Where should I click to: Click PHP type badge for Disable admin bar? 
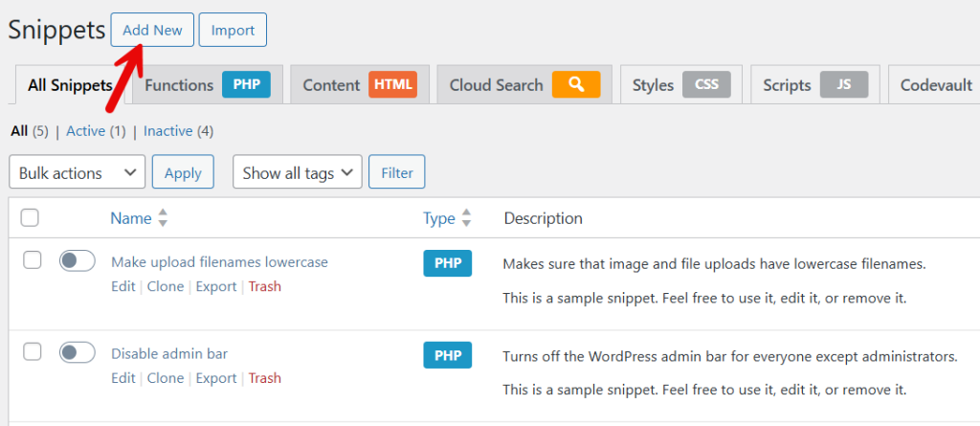pyautogui.click(x=448, y=355)
